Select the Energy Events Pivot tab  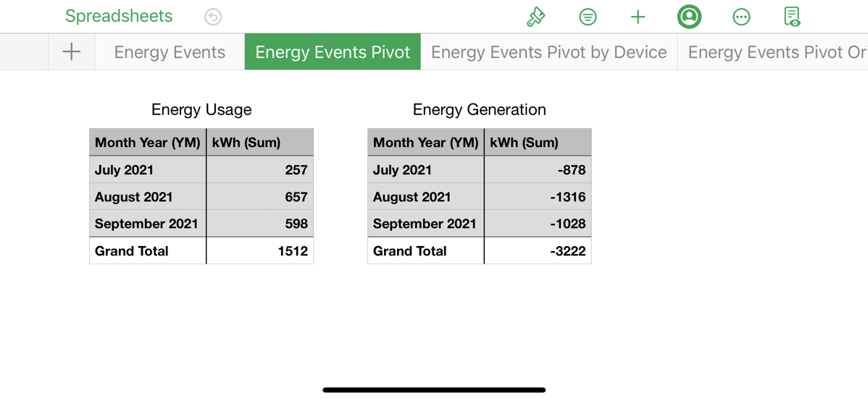[333, 52]
